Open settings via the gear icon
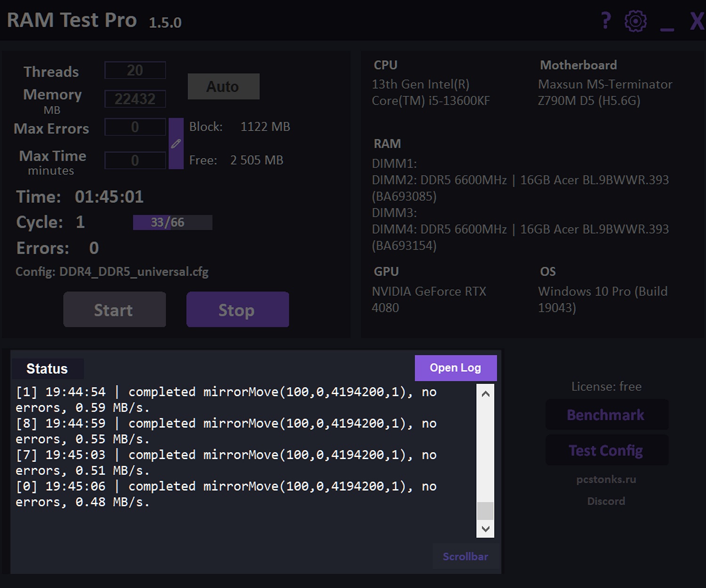Viewport: 706px width, 588px height. [x=635, y=21]
